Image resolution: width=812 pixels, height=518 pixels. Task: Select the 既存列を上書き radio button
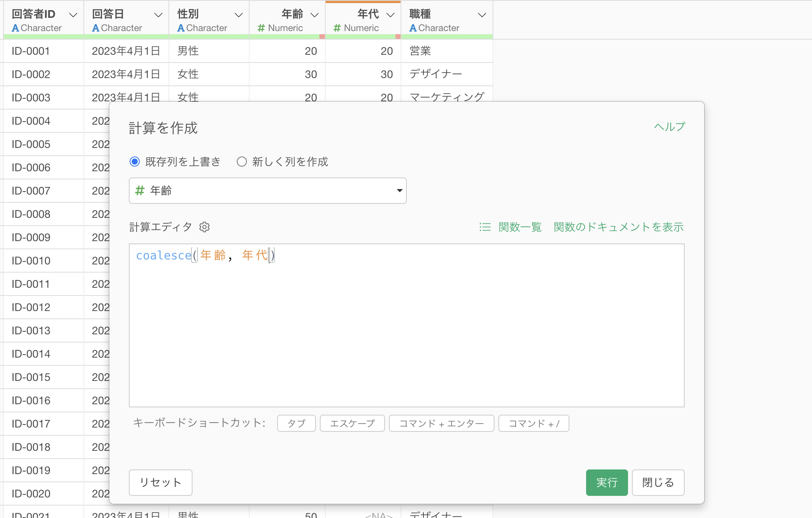coord(134,162)
